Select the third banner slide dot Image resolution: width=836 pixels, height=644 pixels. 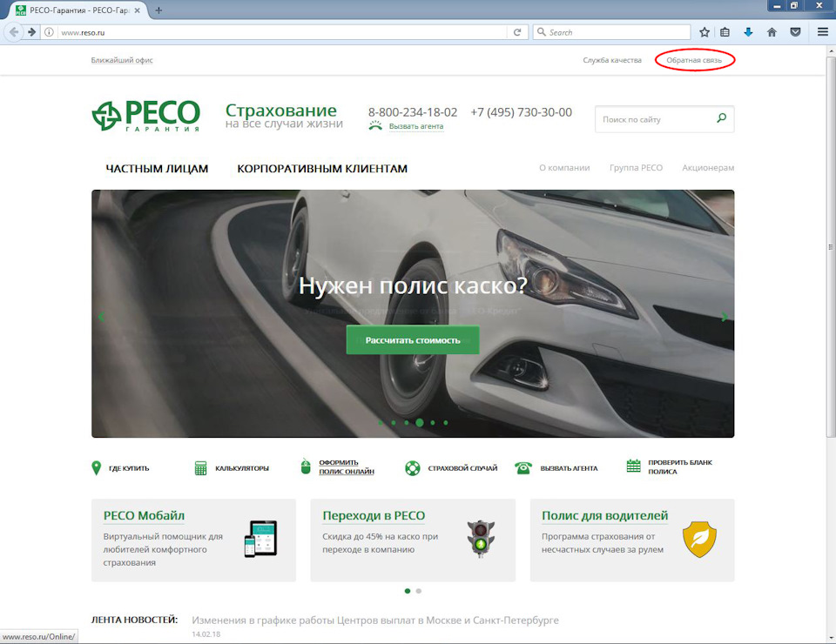(407, 422)
